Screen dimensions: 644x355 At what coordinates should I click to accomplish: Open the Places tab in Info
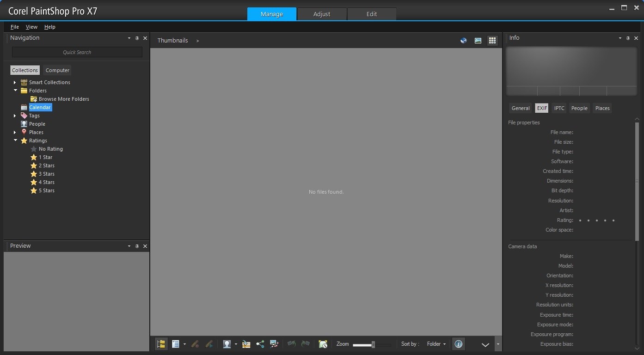point(602,108)
